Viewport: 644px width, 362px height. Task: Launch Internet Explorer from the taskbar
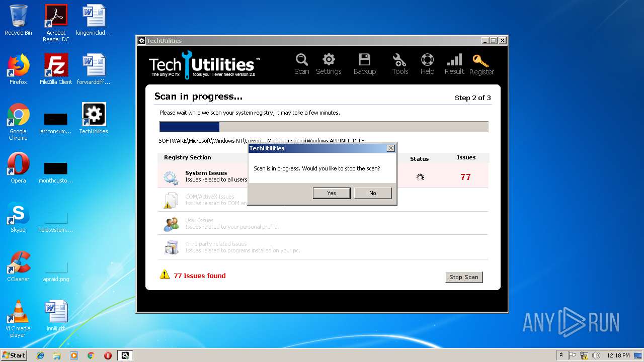click(x=40, y=355)
